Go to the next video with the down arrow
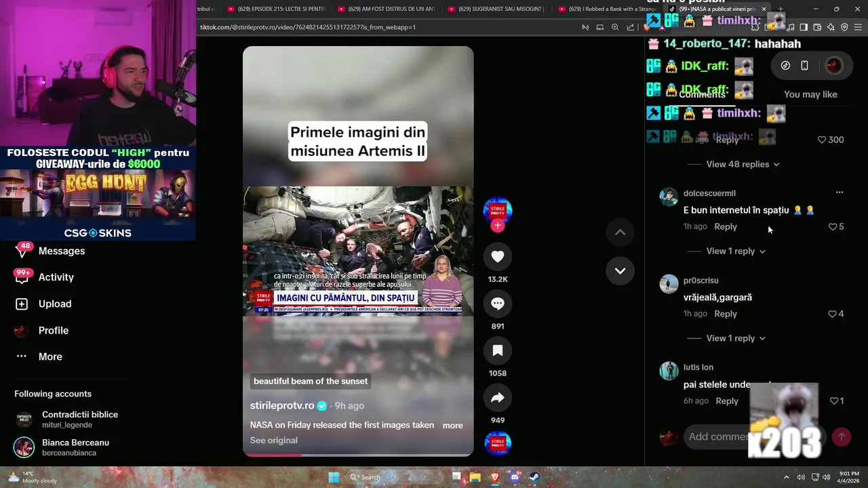This screenshot has height=488, width=868. 620,270
